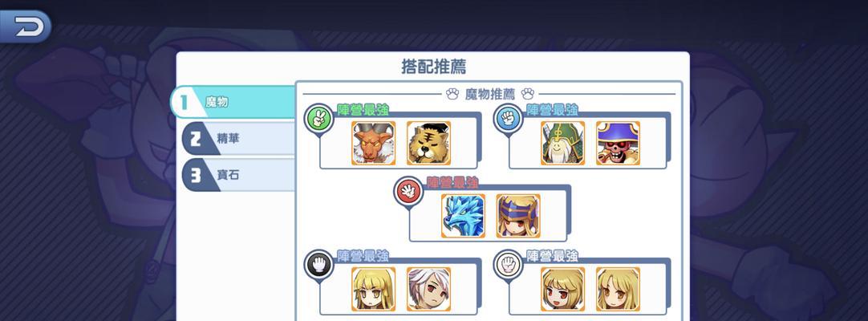Click the black hand faction icon
The width and height of the screenshot is (868, 321).
click(x=319, y=265)
